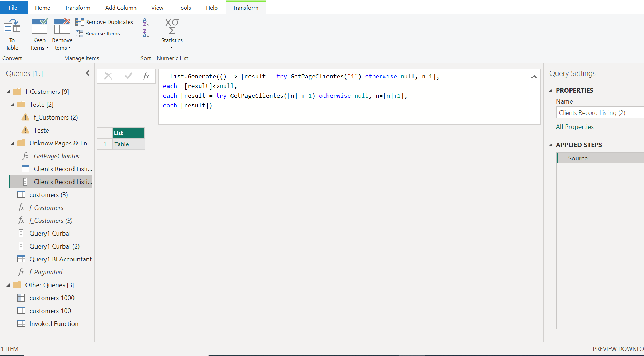Cancel formula edit with X icon
This screenshot has height=356, width=644.
pos(108,76)
